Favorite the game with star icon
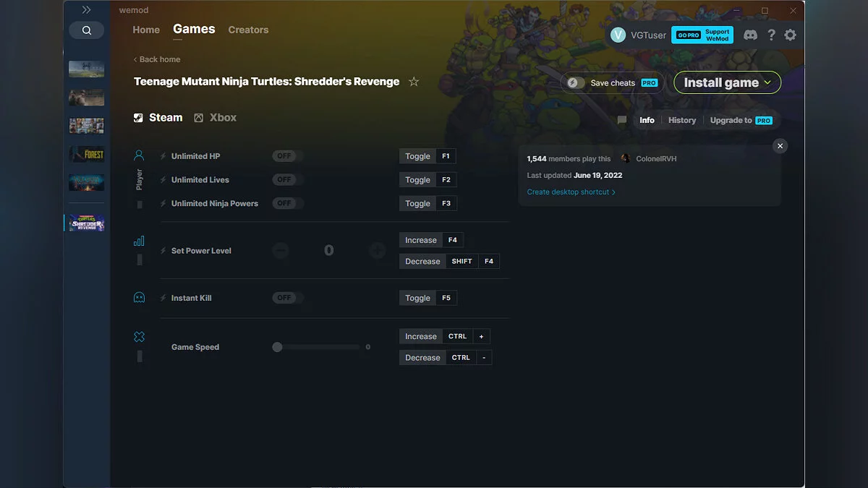This screenshot has height=488, width=868. 414,82
